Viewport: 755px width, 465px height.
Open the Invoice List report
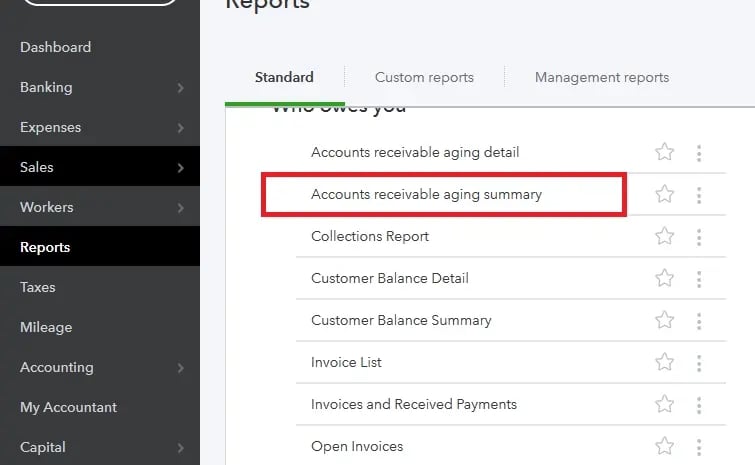346,362
